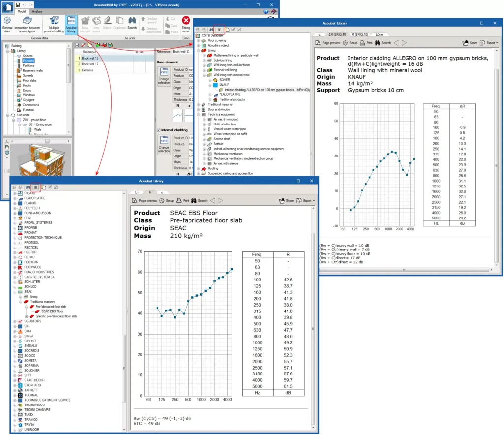Image resolution: width=504 pixels, height=435 pixels.
Task: Select the Ln tab in lower library
Action: pyautogui.click(x=137, y=192)
